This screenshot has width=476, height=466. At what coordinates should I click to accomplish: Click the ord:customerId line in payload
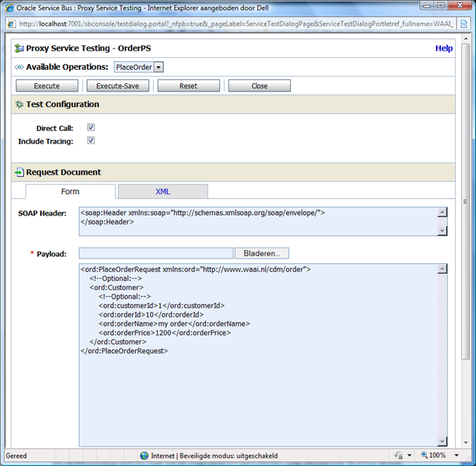tap(161, 305)
